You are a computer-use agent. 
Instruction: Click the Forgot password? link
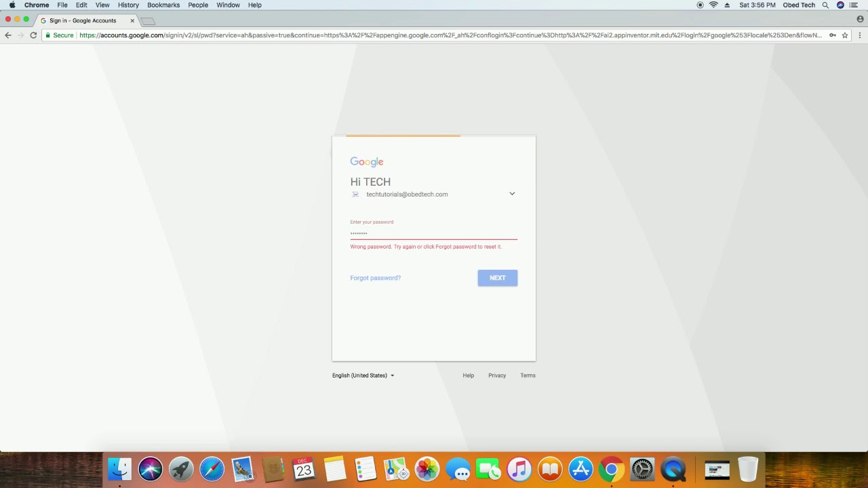pos(375,278)
